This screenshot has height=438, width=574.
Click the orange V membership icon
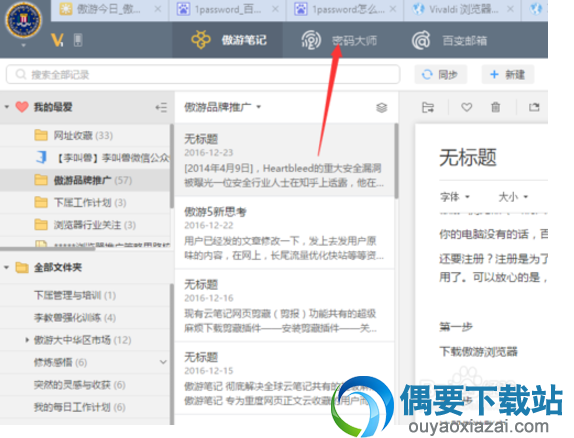(x=57, y=40)
